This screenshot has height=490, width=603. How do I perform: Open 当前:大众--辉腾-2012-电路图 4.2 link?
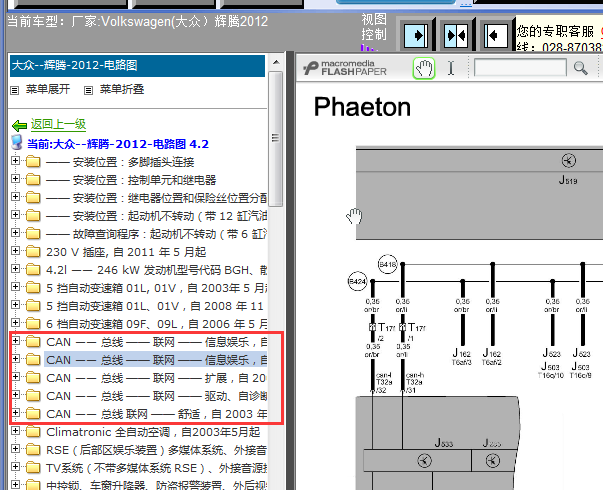click(118, 144)
